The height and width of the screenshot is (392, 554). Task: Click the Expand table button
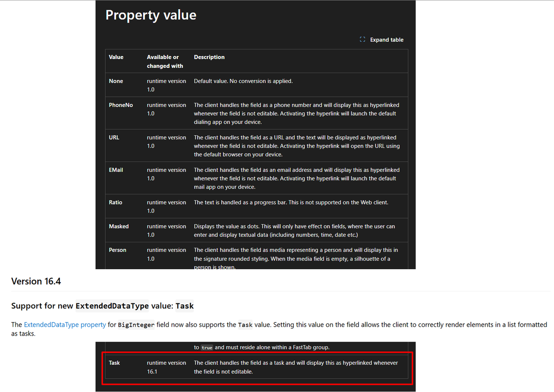click(381, 40)
